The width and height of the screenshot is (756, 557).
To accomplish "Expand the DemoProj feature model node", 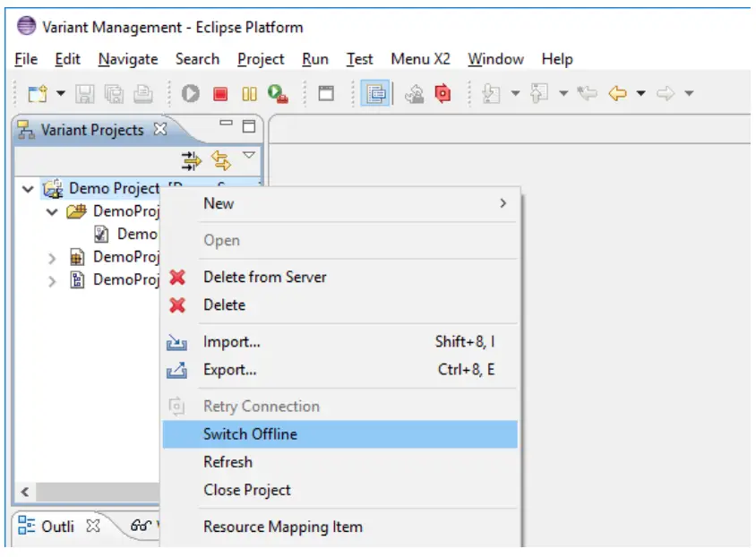I will tap(52, 258).
